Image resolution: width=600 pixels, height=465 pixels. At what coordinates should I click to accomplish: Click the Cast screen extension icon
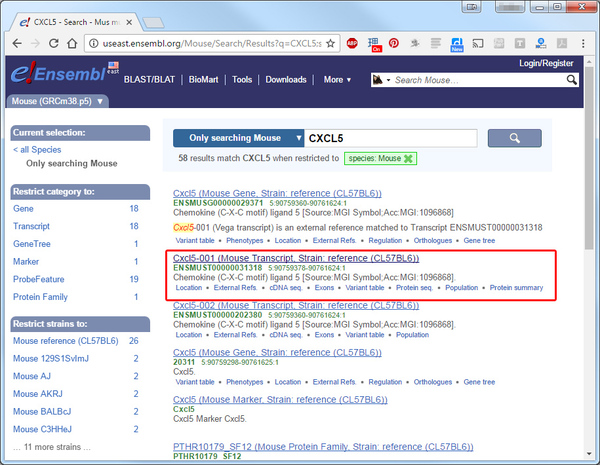[x=478, y=43]
